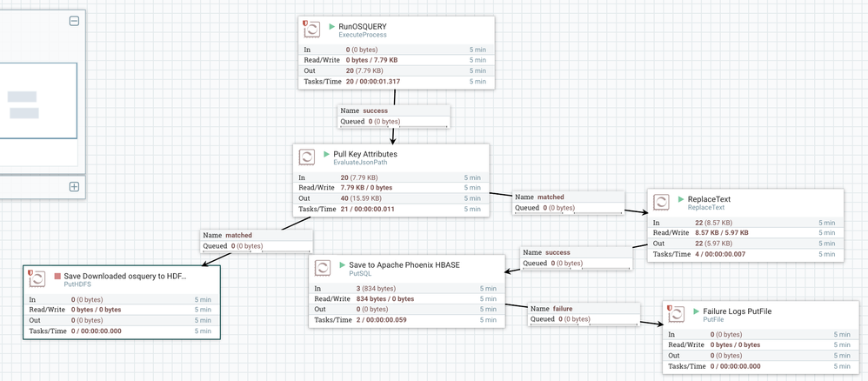The width and height of the screenshot is (868, 381).
Task: Click the green running indicator on Failure Logs PutFile
Action: click(696, 311)
